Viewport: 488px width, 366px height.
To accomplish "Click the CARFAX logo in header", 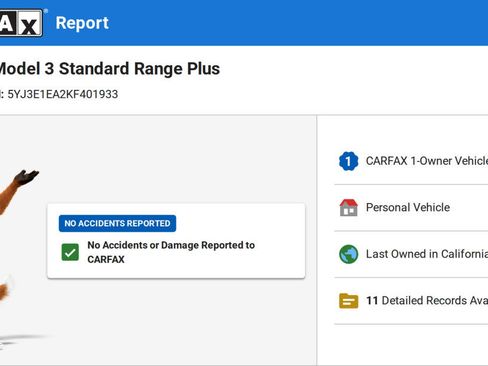I will click(x=21, y=23).
